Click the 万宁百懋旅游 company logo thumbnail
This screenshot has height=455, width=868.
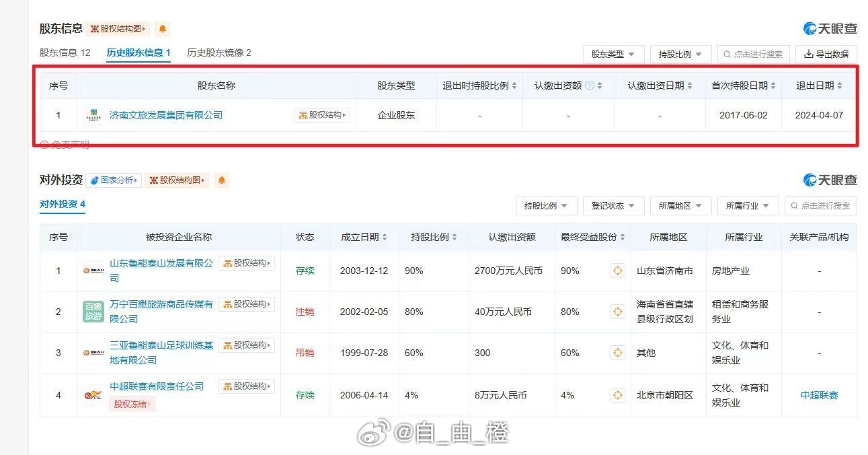(x=93, y=312)
